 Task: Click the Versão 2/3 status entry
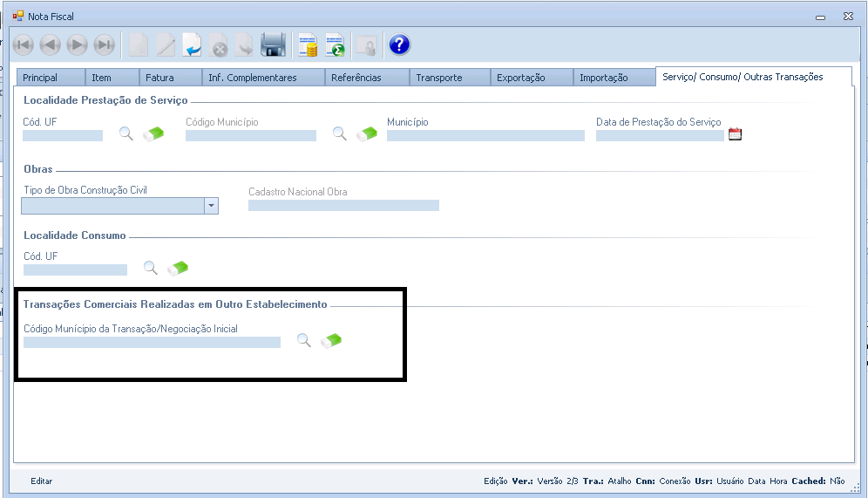click(x=558, y=481)
